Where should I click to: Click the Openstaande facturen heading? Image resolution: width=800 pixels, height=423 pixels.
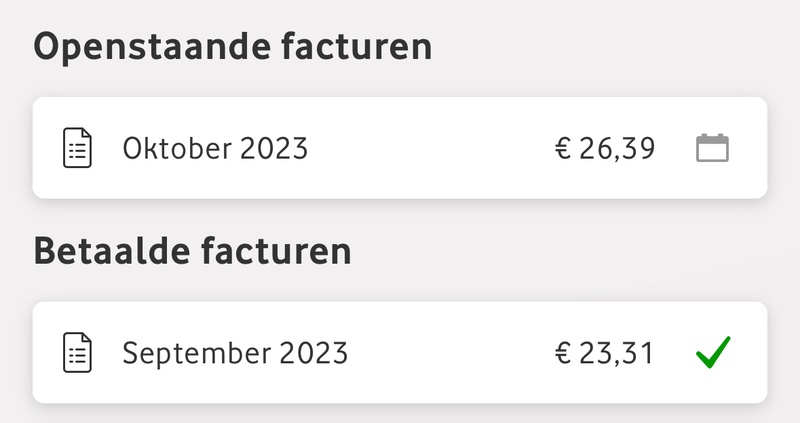click(x=233, y=46)
